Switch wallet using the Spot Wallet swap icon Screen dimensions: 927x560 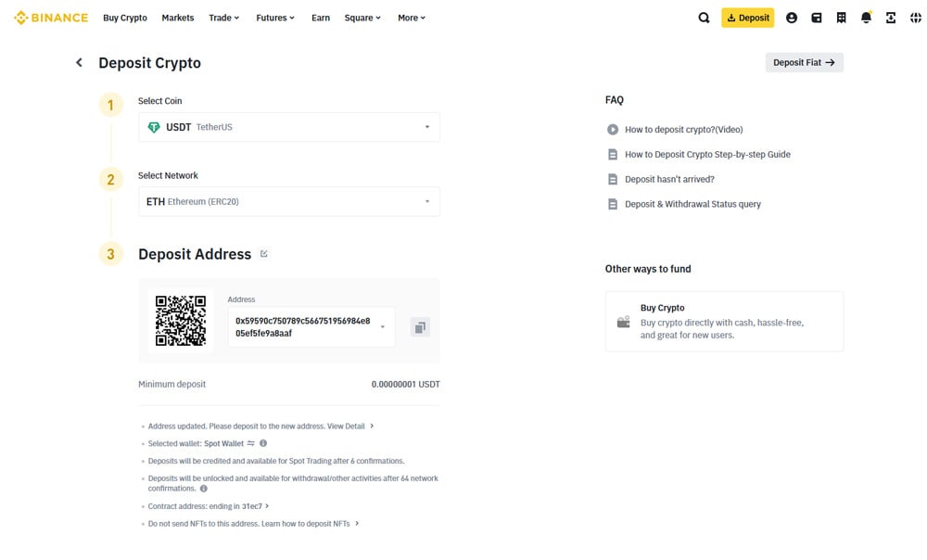(x=251, y=443)
